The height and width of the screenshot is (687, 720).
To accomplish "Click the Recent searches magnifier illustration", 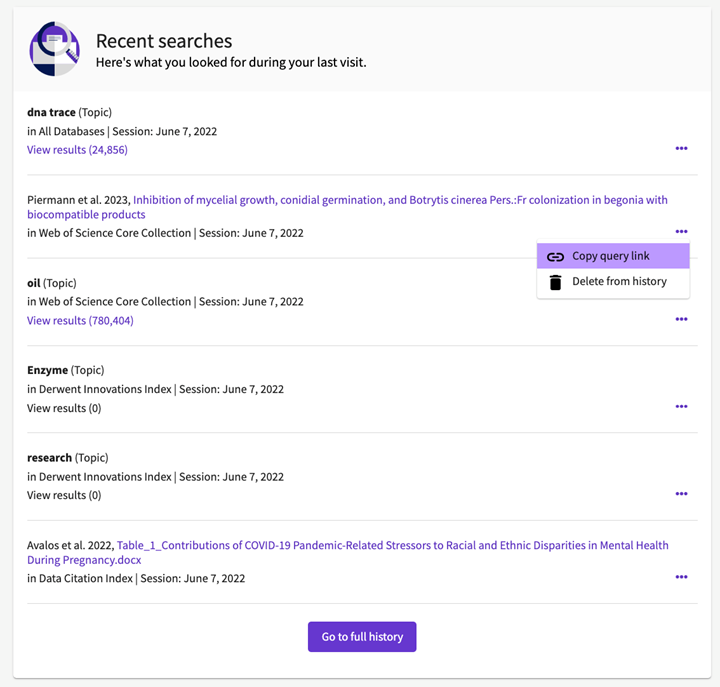I will coord(55,49).
